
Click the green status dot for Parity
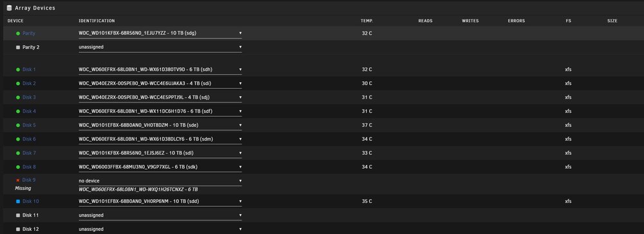pyautogui.click(x=18, y=34)
